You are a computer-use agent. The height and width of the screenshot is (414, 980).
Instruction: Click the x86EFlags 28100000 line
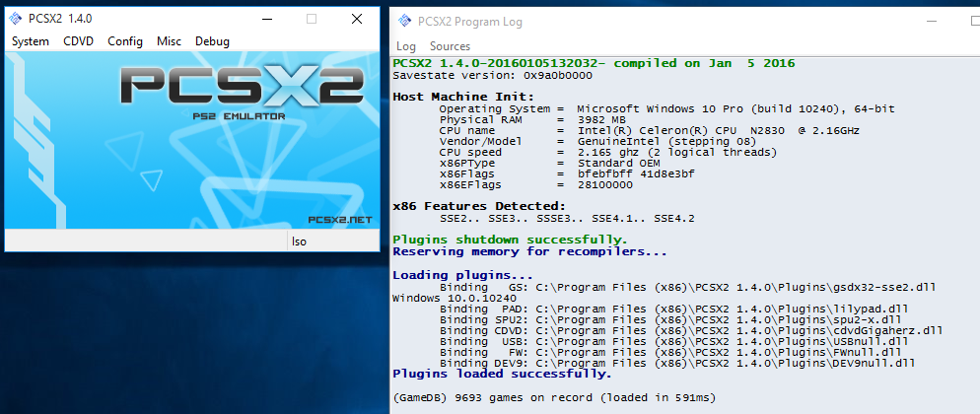point(535,185)
